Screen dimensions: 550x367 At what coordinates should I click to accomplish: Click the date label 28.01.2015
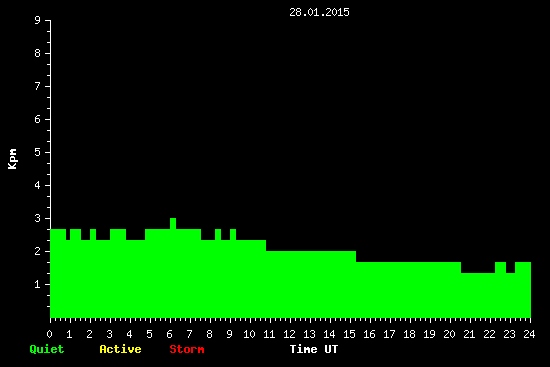coord(319,12)
